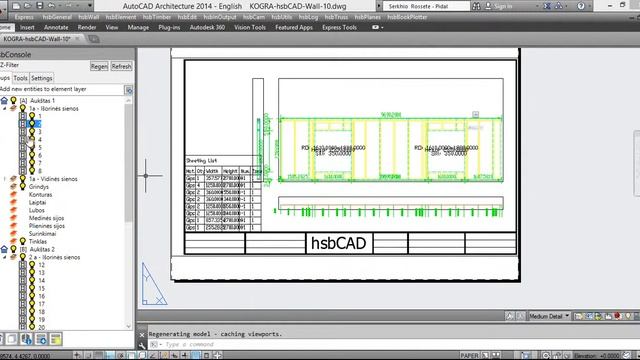Click the Open file icon in quick access toolbar

coord(27,6)
